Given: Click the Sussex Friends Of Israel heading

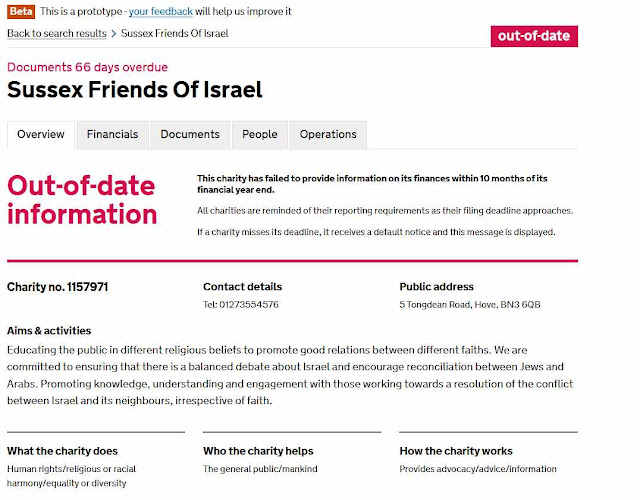Looking at the screenshot, I should (135, 89).
